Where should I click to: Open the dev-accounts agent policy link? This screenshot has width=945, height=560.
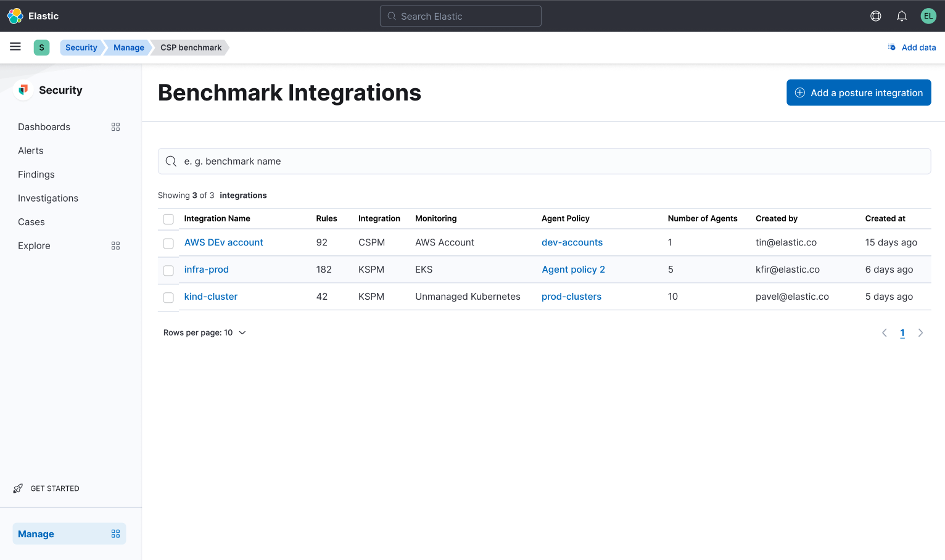pyautogui.click(x=572, y=242)
